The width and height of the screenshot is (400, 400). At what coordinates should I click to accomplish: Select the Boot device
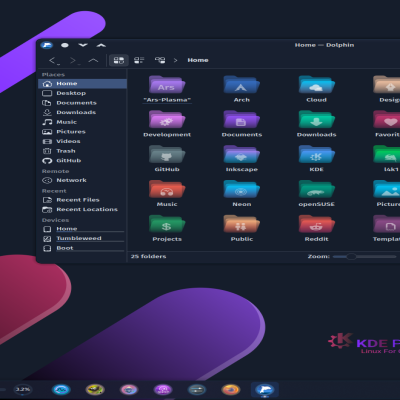(x=82, y=248)
